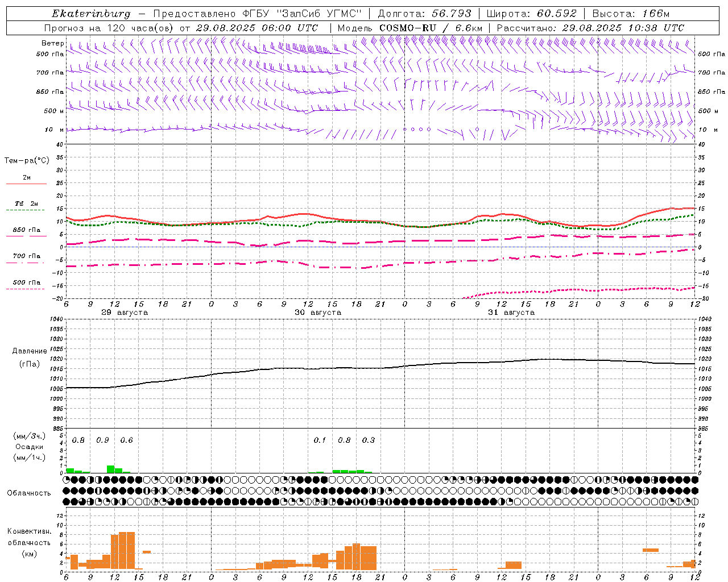Click the 'Td 2м' dew point legend entry
This screenshot has height=582, width=728.
pos(27,203)
